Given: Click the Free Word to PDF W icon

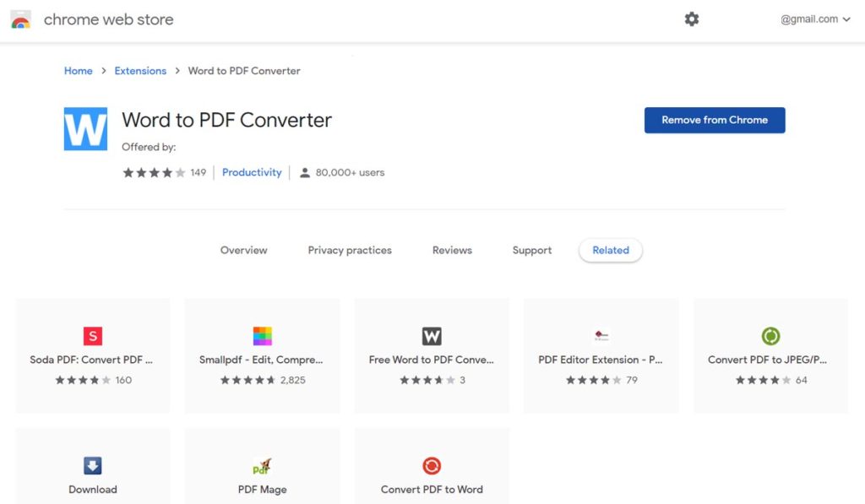Looking at the screenshot, I should click(432, 336).
